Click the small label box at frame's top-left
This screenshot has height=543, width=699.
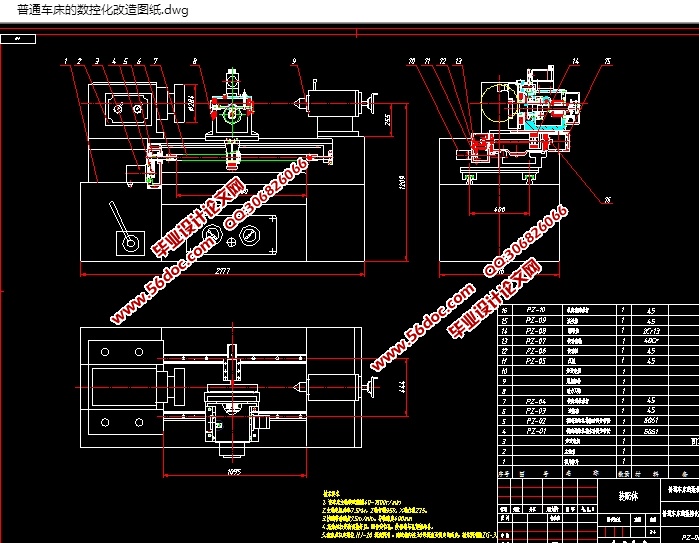pos(17,40)
